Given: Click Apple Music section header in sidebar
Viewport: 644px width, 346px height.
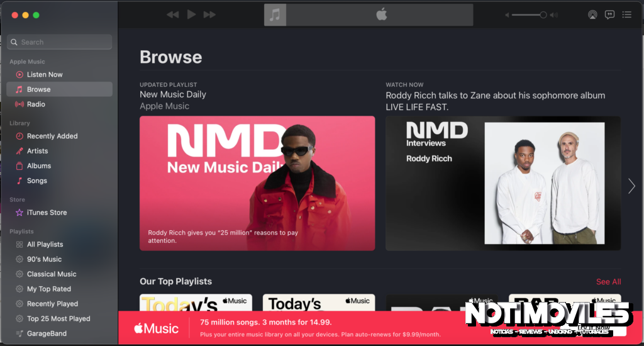Looking at the screenshot, I should coord(27,61).
